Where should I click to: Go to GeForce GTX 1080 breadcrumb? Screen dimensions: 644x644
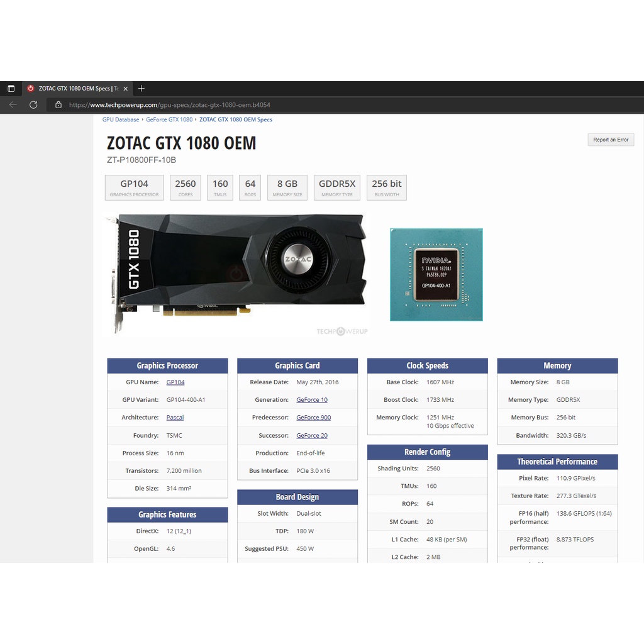coord(169,119)
